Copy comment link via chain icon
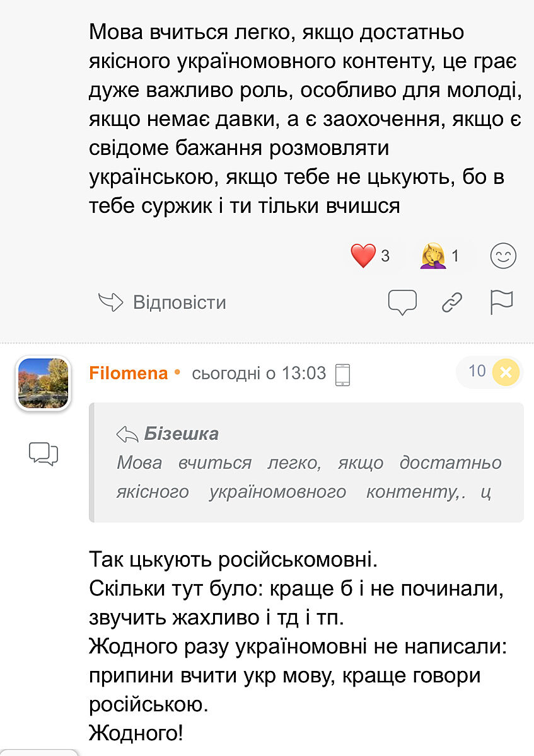Viewport: 534px width, 756px height. click(452, 302)
